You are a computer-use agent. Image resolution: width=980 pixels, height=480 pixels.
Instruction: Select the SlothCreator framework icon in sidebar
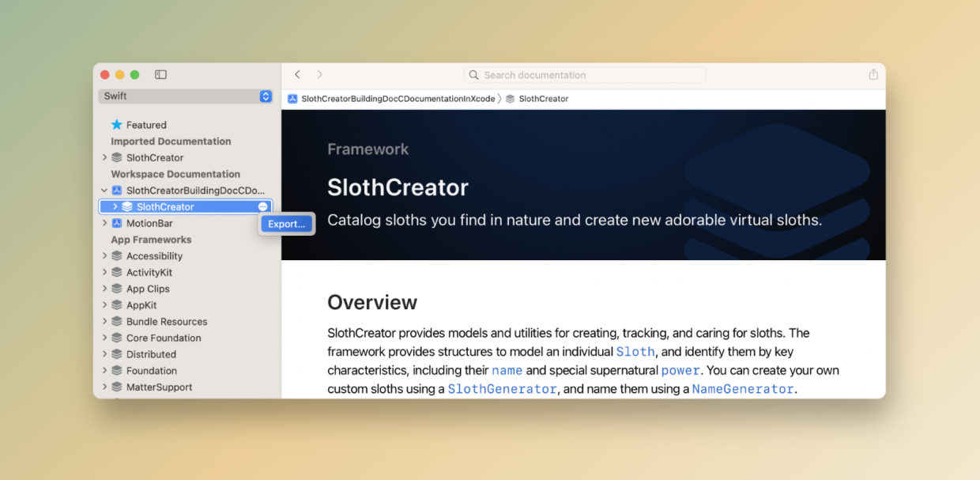[x=128, y=206]
